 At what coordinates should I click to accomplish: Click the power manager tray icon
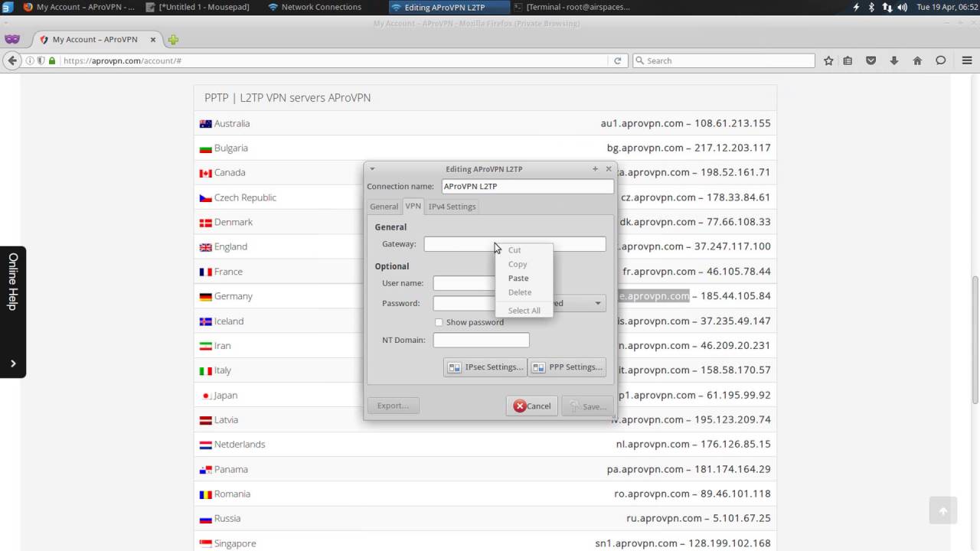856,7
